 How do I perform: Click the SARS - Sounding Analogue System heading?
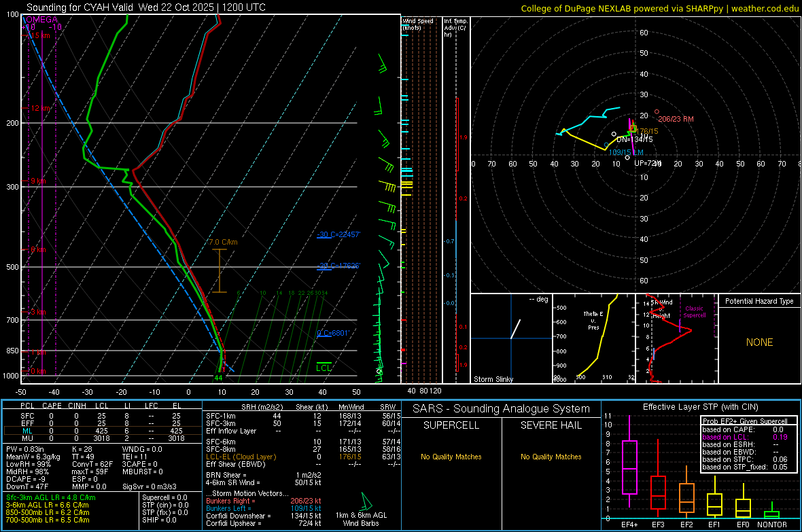502,409
